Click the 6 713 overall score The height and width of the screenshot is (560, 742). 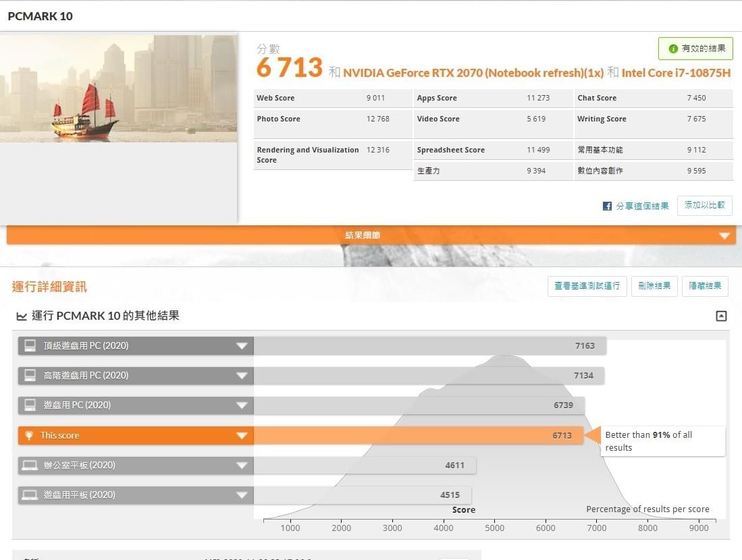290,67
